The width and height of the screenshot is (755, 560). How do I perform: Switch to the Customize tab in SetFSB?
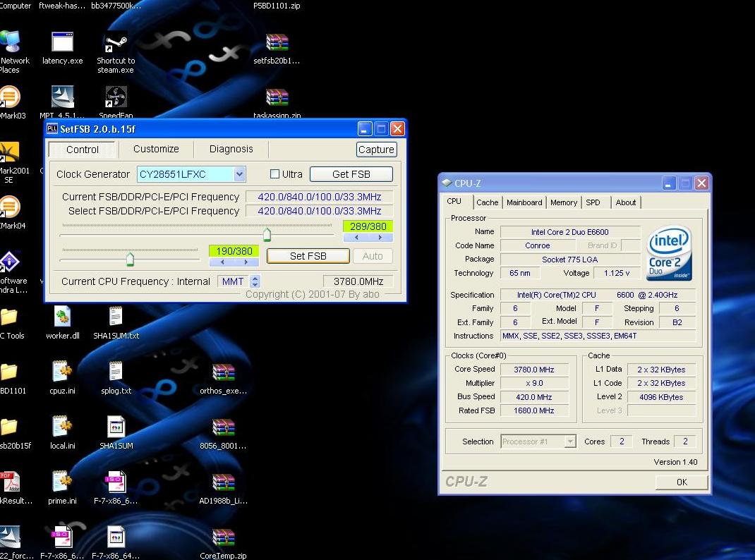156,149
